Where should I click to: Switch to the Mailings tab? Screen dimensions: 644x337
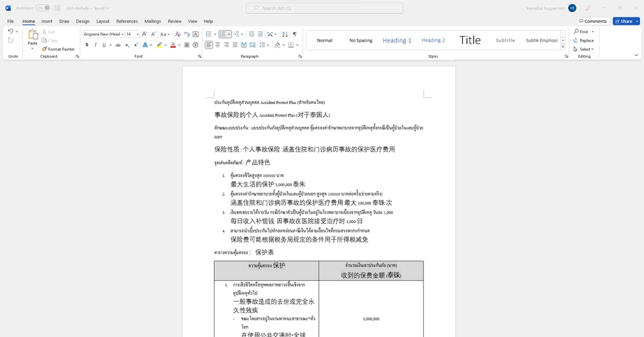coord(152,21)
